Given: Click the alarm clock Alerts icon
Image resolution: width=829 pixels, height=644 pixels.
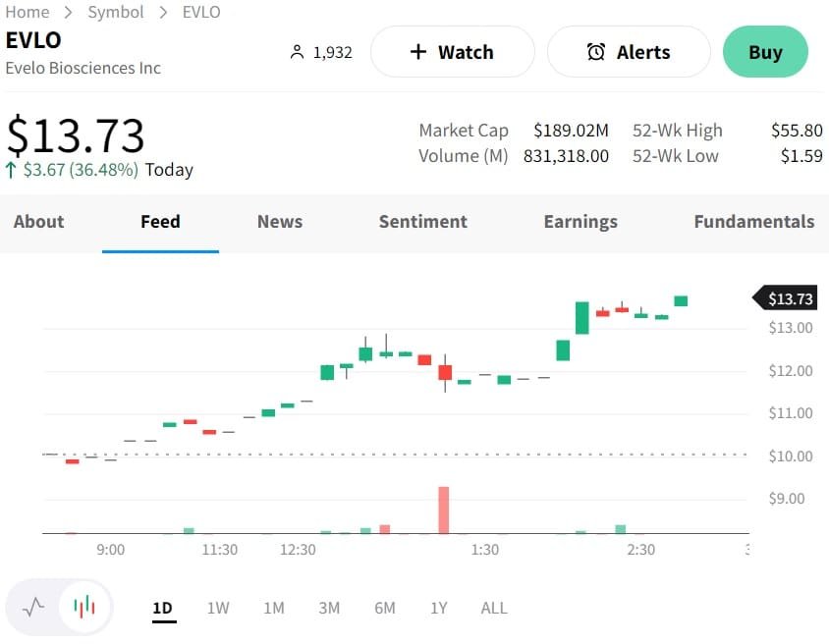Looking at the screenshot, I should tap(596, 52).
